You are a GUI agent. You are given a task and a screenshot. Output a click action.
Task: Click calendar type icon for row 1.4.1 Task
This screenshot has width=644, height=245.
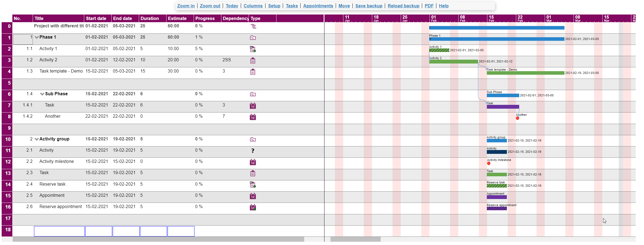(253, 106)
